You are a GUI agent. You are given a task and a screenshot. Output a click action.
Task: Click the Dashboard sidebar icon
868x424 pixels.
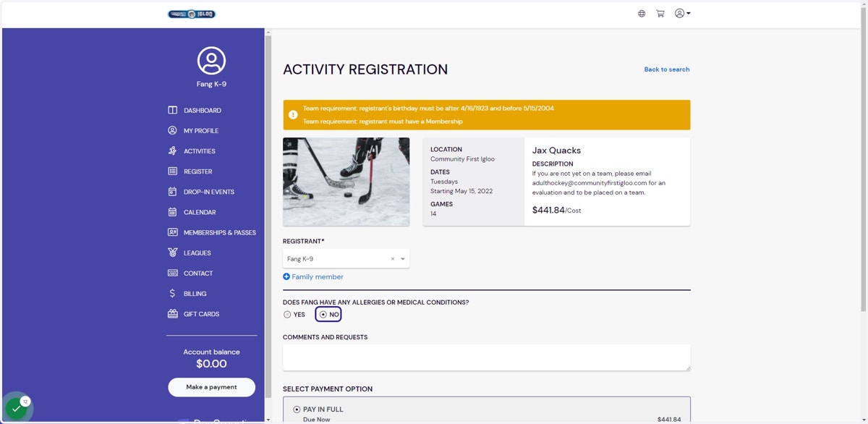[172, 111]
